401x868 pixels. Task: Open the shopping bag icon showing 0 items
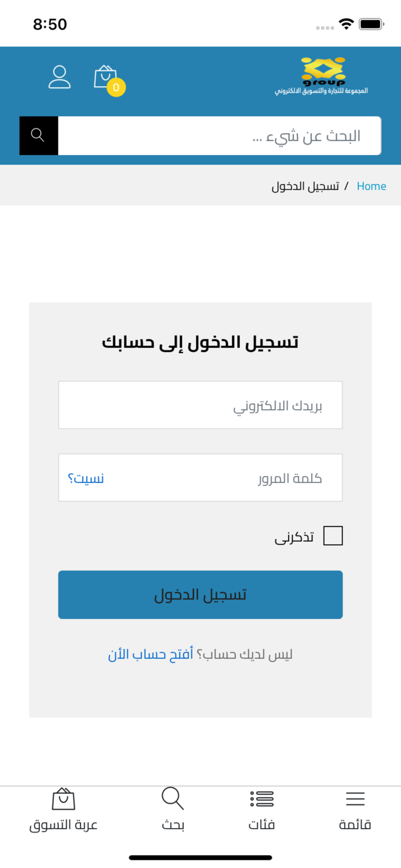pos(105,76)
